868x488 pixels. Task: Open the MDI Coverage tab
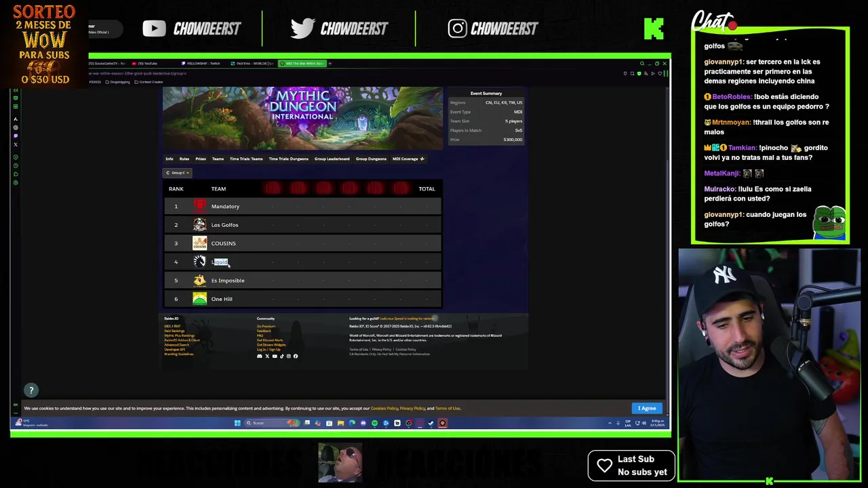(x=408, y=159)
